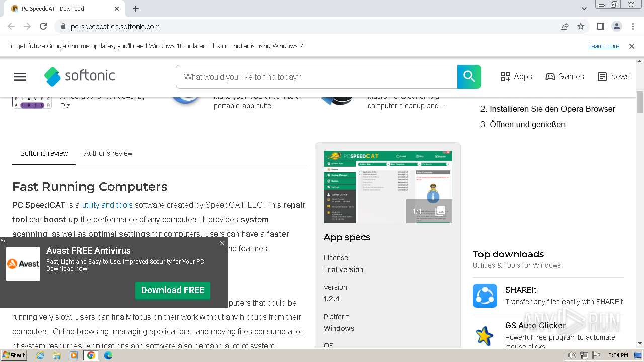Click the 'Top downloads' heading
The image size is (644, 362).
point(508,254)
